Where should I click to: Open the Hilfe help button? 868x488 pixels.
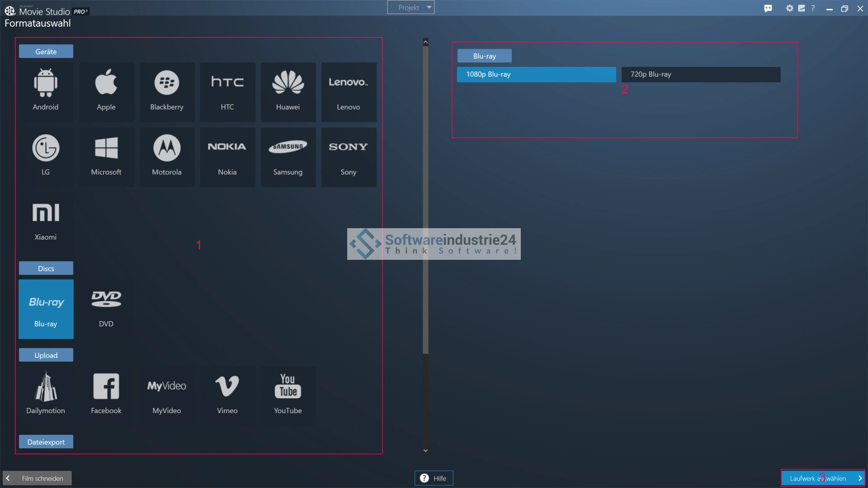434,478
